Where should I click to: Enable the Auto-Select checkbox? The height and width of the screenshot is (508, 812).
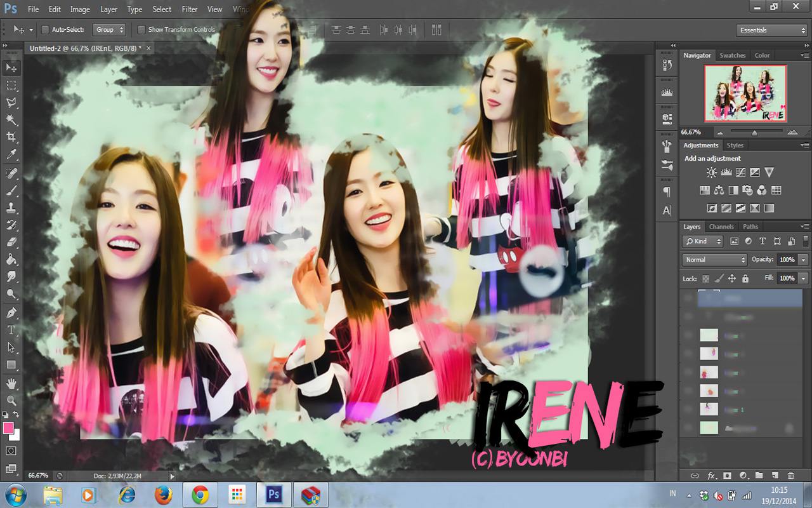(45, 29)
